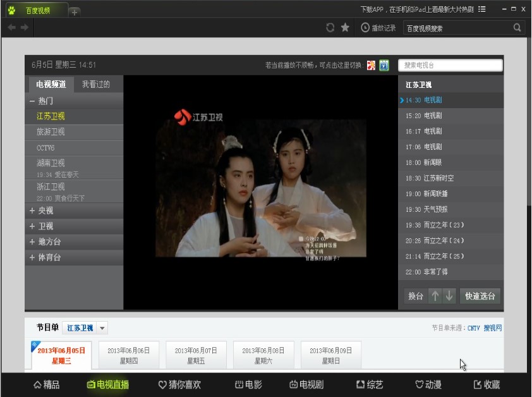Click 21:14 而立之年(25) entry
This screenshot has width=532, height=397.
pos(450,257)
